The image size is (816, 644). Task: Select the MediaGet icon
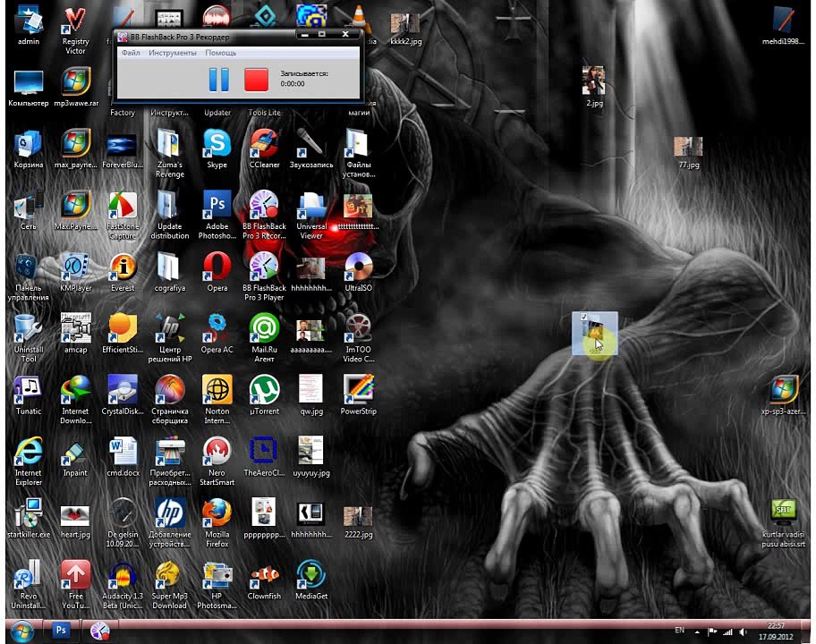click(311, 580)
